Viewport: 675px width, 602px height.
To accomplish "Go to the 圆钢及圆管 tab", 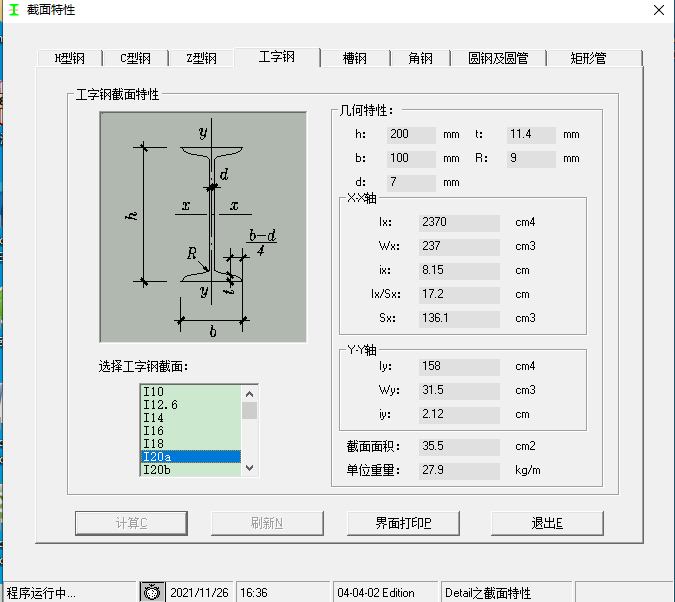I will [x=498, y=58].
